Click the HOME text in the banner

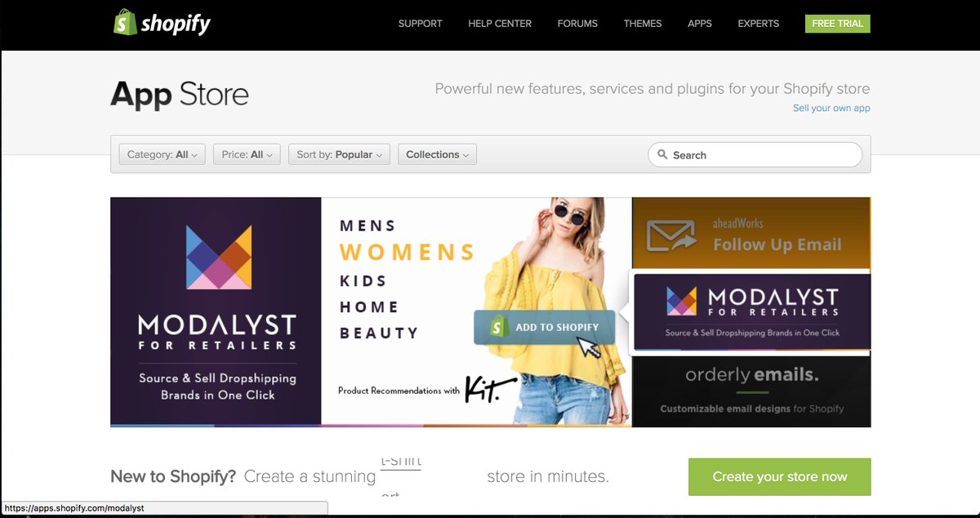pos(369,307)
